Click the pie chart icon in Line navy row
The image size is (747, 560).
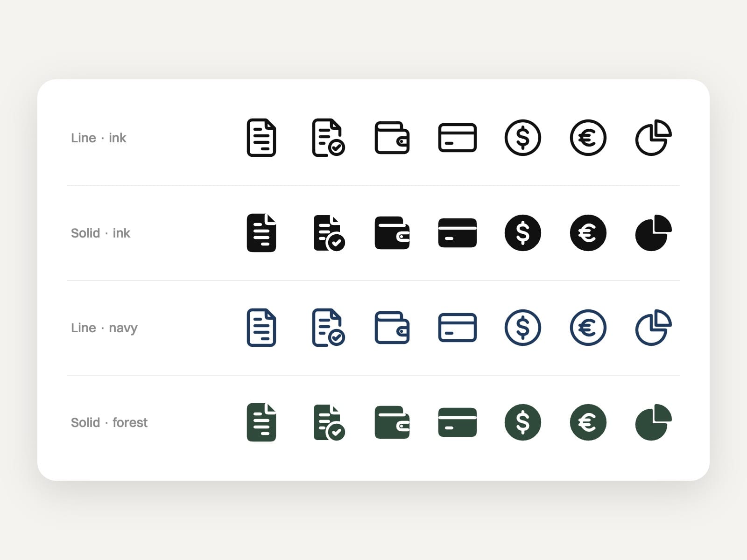(x=654, y=328)
